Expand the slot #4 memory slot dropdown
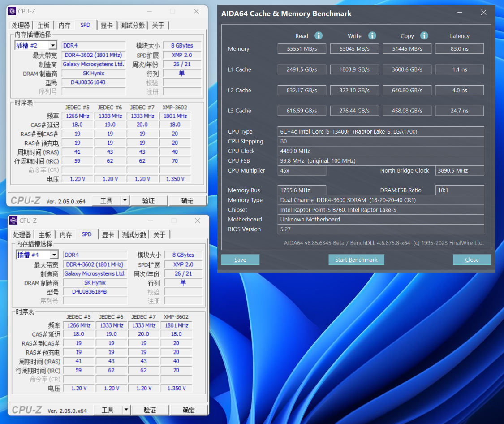Viewport: 504px width, 424px height. coord(54,255)
